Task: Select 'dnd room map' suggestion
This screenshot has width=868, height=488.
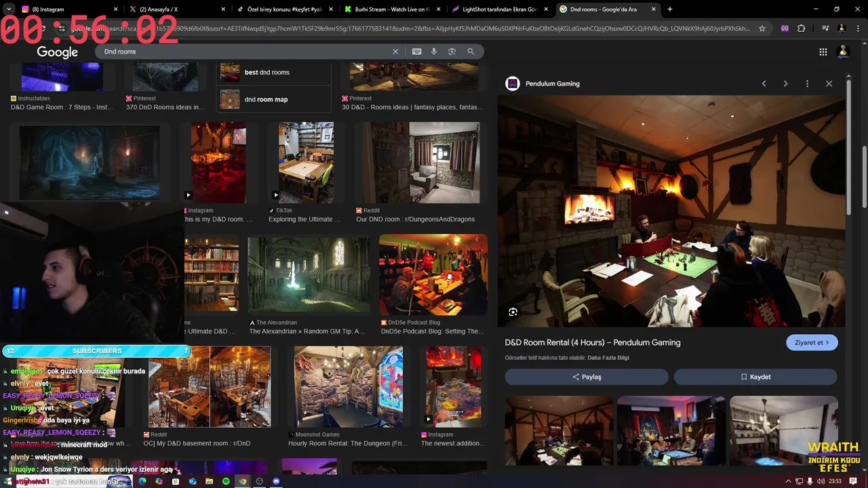Action: click(273, 99)
